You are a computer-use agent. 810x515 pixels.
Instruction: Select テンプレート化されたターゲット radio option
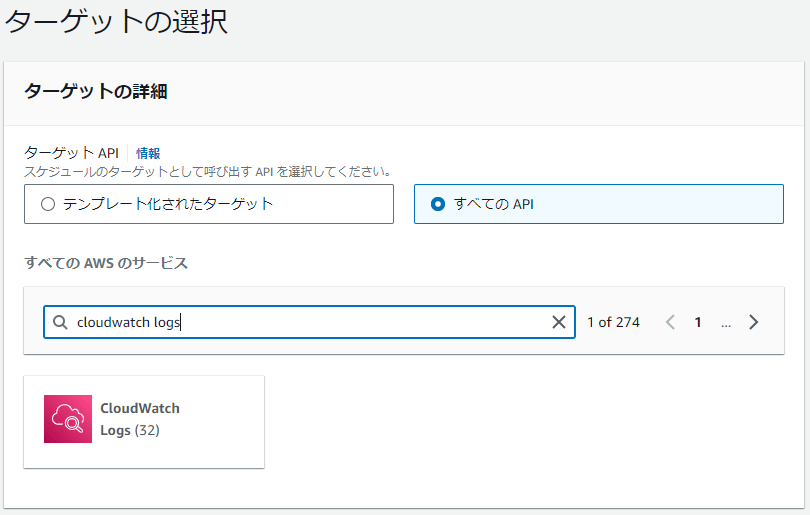(x=209, y=204)
